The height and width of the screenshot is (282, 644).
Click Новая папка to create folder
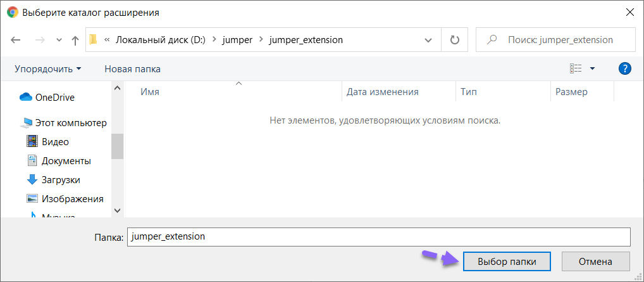pos(132,68)
